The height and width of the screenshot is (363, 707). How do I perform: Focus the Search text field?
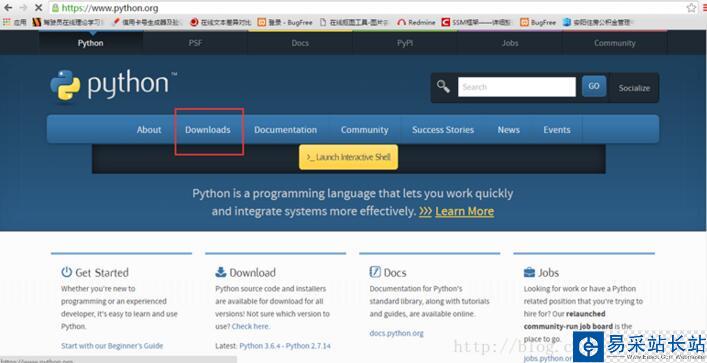click(517, 87)
